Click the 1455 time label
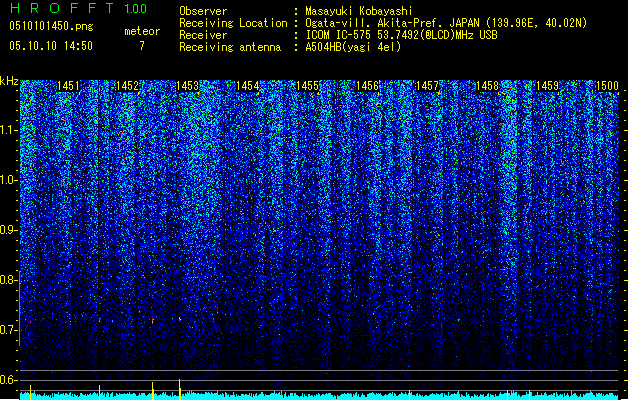 click(x=307, y=86)
